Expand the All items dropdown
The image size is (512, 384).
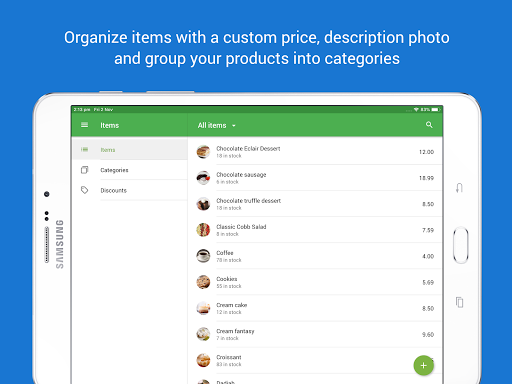coord(216,125)
